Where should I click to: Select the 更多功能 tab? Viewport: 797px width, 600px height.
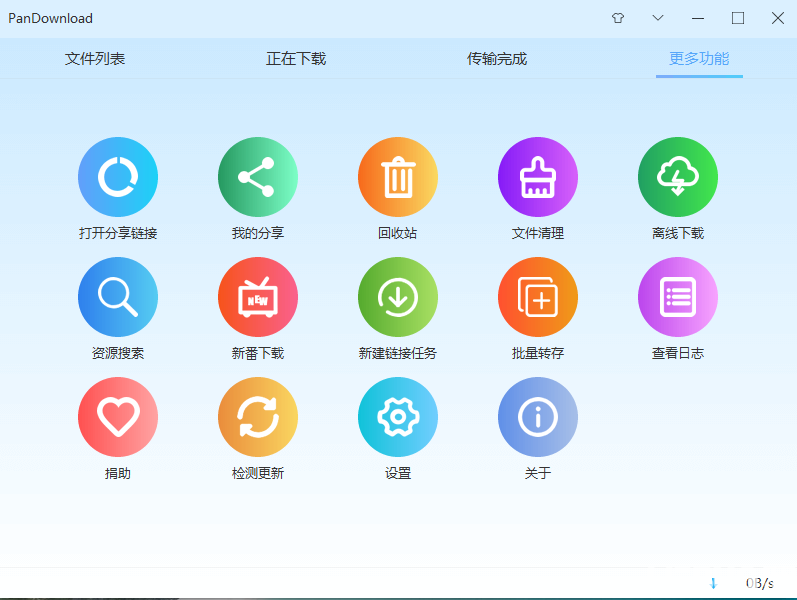click(699, 59)
